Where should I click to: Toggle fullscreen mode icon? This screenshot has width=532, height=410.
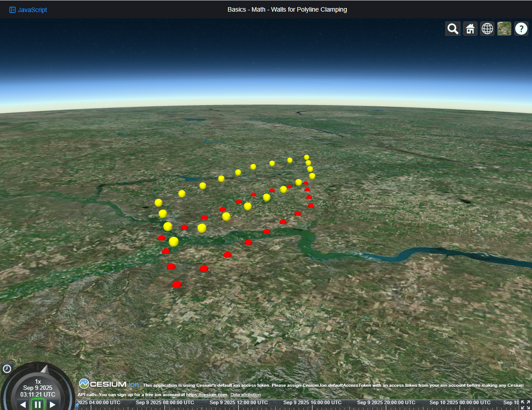pos(526,405)
